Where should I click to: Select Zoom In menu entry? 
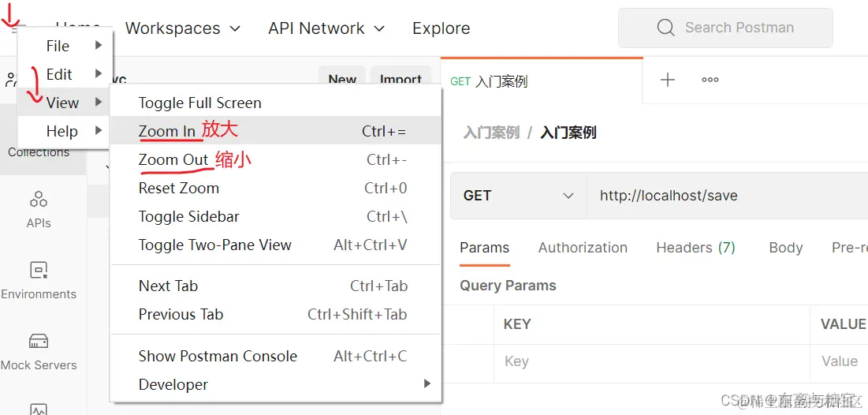[276, 131]
